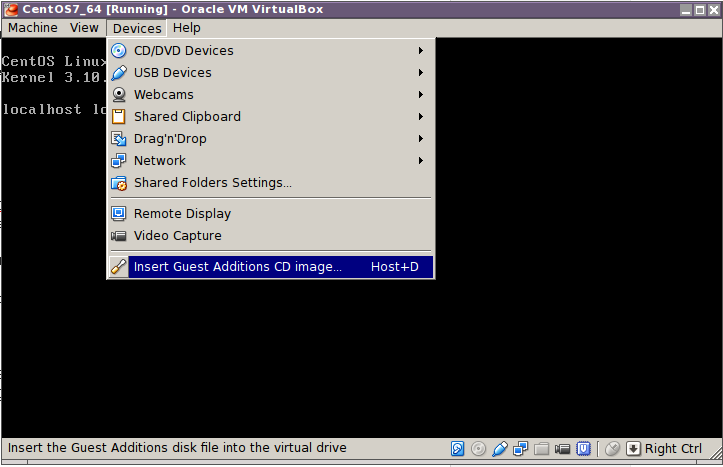Click the VirtualBox title bar app icon

point(11,9)
